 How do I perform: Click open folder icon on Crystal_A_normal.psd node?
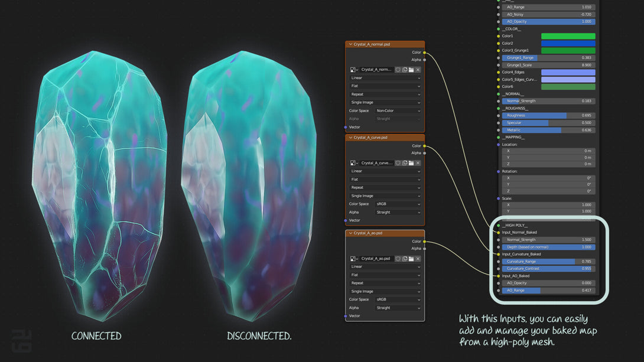(411, 70)
